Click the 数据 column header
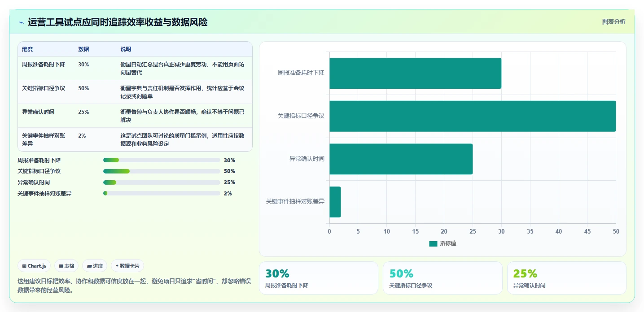Viewport: 644px width, 312px height. click(x=83, y=49)
